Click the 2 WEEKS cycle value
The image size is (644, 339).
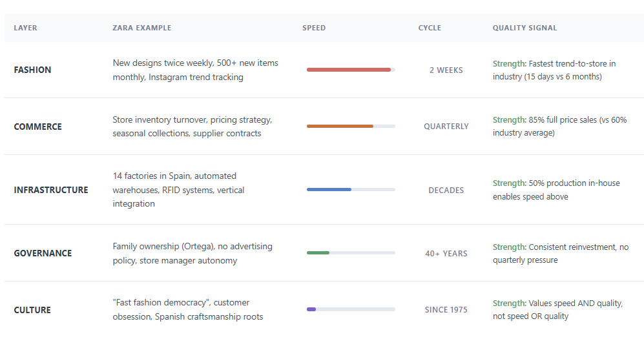pyautogui.click(x=446, y=70)
